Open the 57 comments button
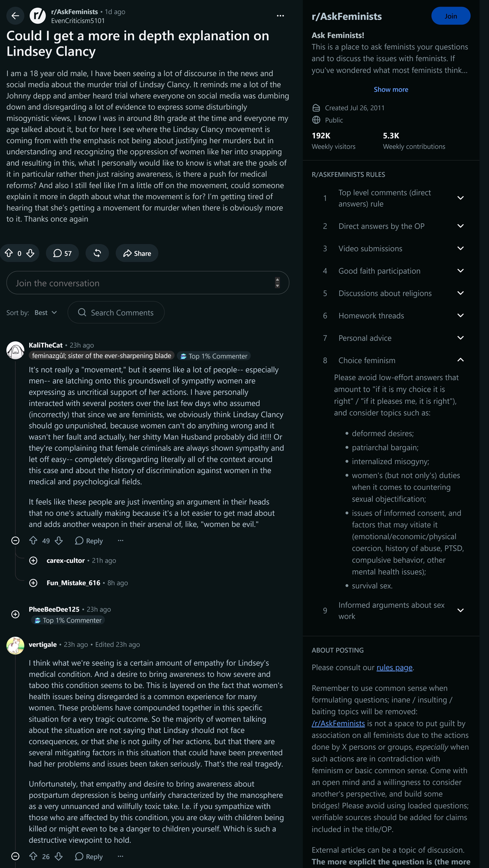Image resolution: width=489 pixels, height=868 pixels. tap(62, 253)
